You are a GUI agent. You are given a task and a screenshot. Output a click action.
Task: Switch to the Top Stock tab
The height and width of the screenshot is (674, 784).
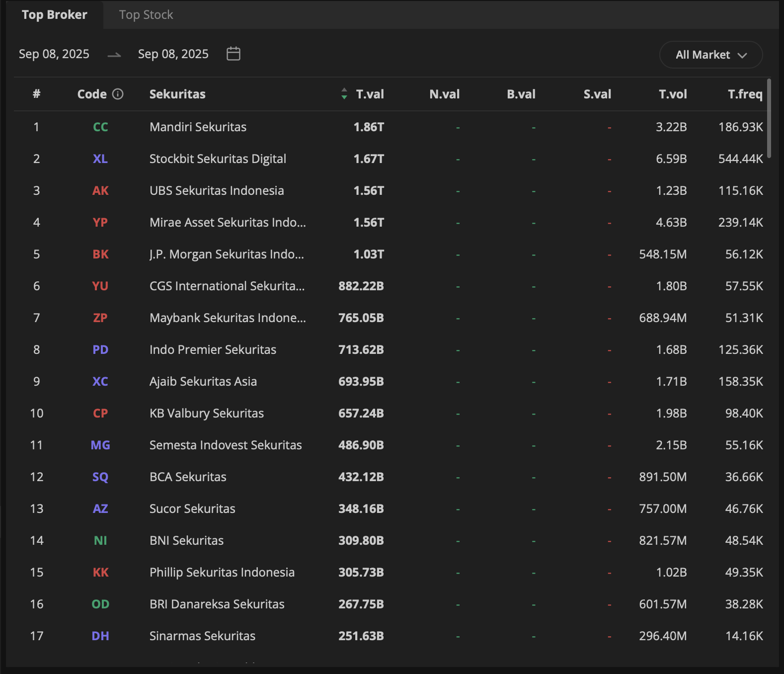(x=146, y=15)
